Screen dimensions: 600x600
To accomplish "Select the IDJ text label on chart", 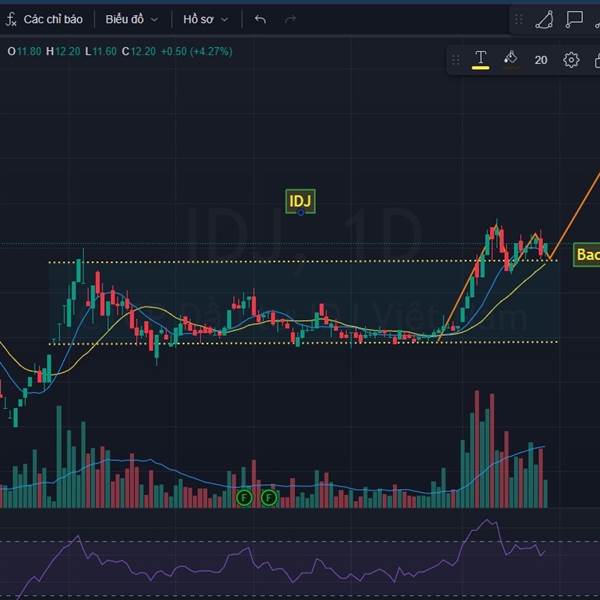I will click(x=300, y=201).
